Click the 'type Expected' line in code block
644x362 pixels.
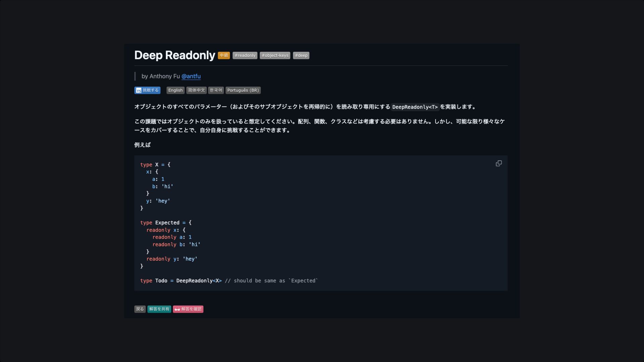pos(166,223)
